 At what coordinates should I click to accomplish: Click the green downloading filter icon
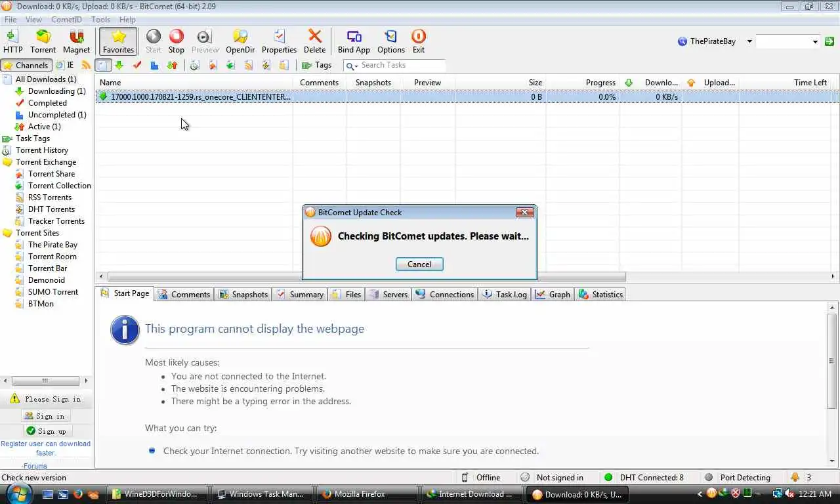point(119,65)
